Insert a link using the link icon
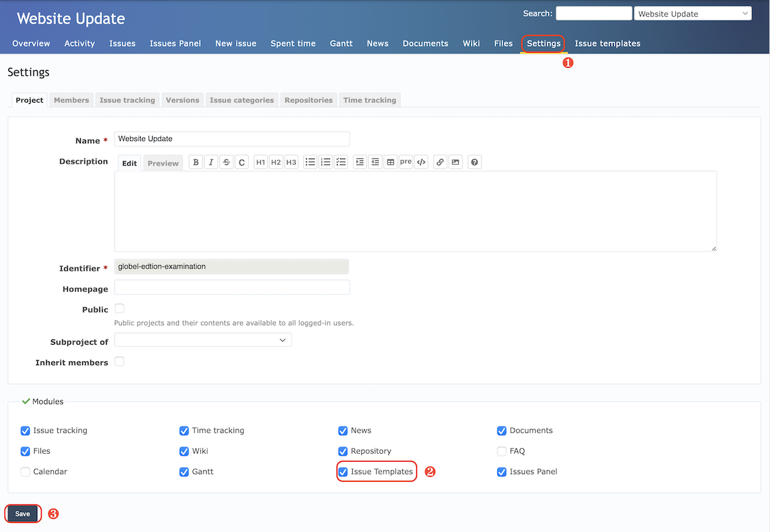Viewport: 770px width, 532px height. (x=440, y=162)
